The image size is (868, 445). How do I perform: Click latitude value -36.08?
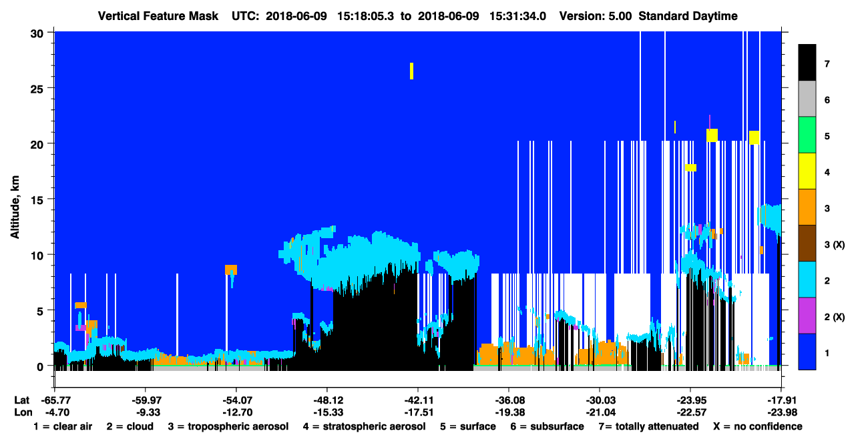click(x=508, y=400)
